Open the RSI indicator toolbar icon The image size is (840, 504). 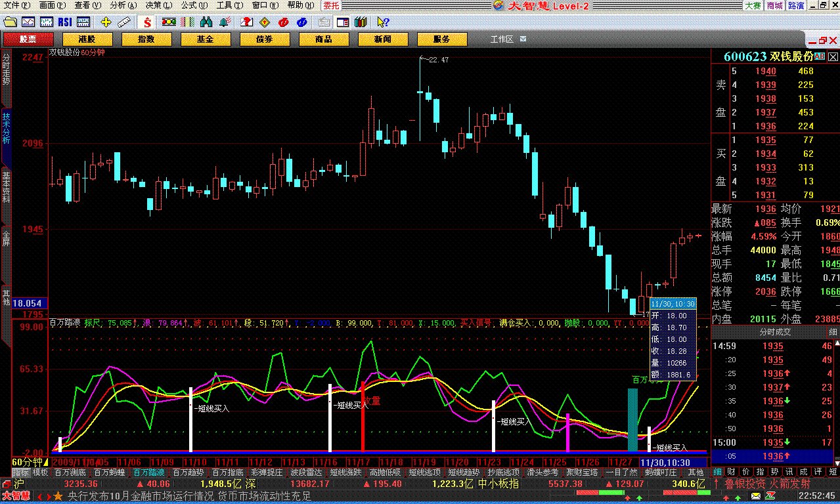click(x=64, y=22)
